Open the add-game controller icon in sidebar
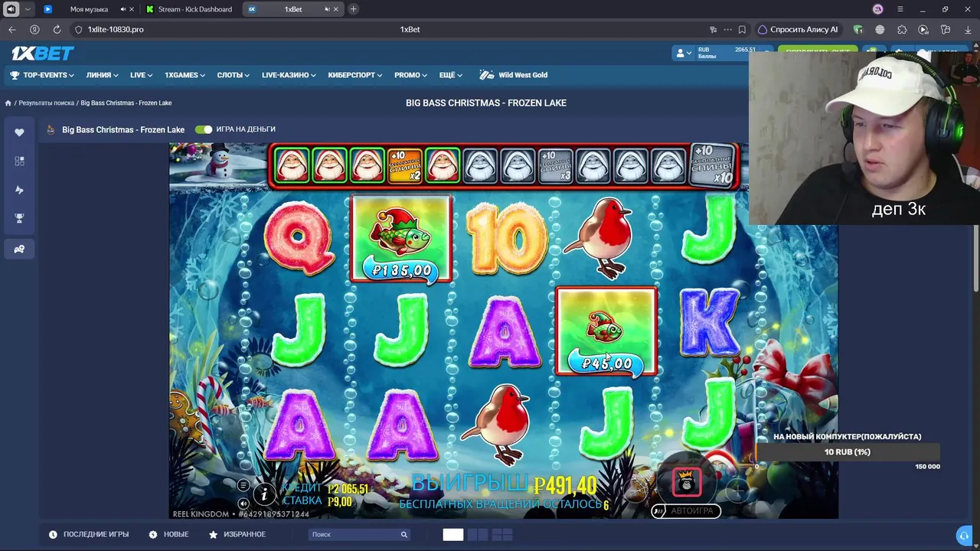Screen dimensions: 980x551 pyautogui.click(x=19, y=249)
